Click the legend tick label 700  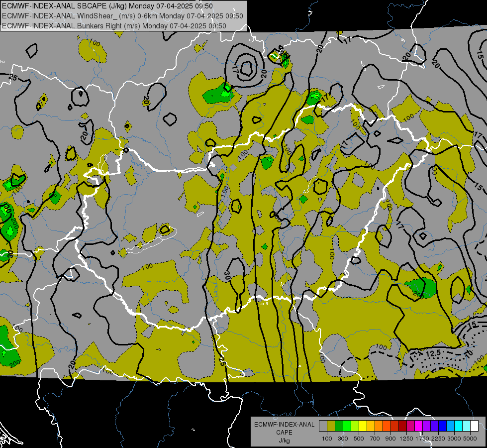[x=375, y=439]
